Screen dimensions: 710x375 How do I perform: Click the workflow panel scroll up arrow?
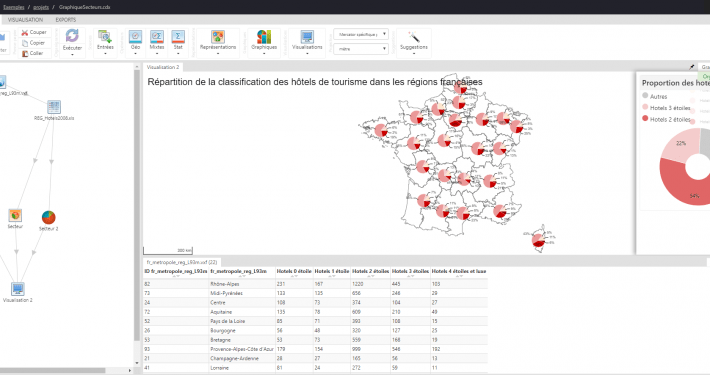click(137, 67)
